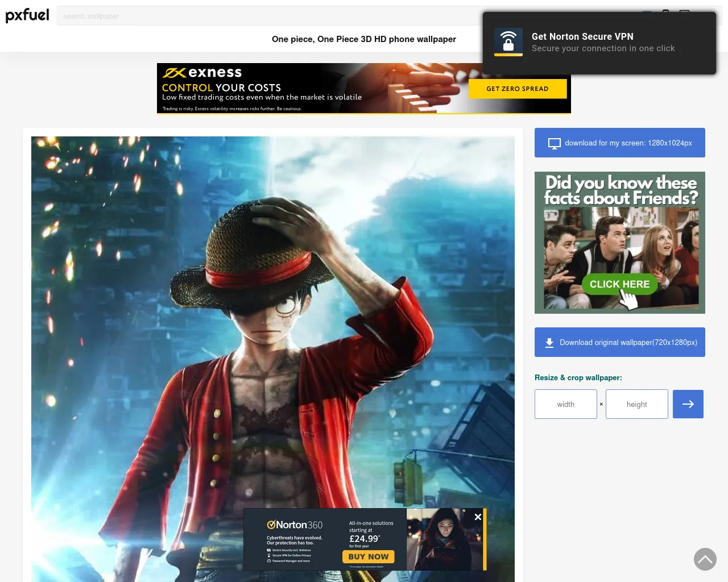Close the Norton 360 ad overlay
The image size is (728, 582).
478,517
